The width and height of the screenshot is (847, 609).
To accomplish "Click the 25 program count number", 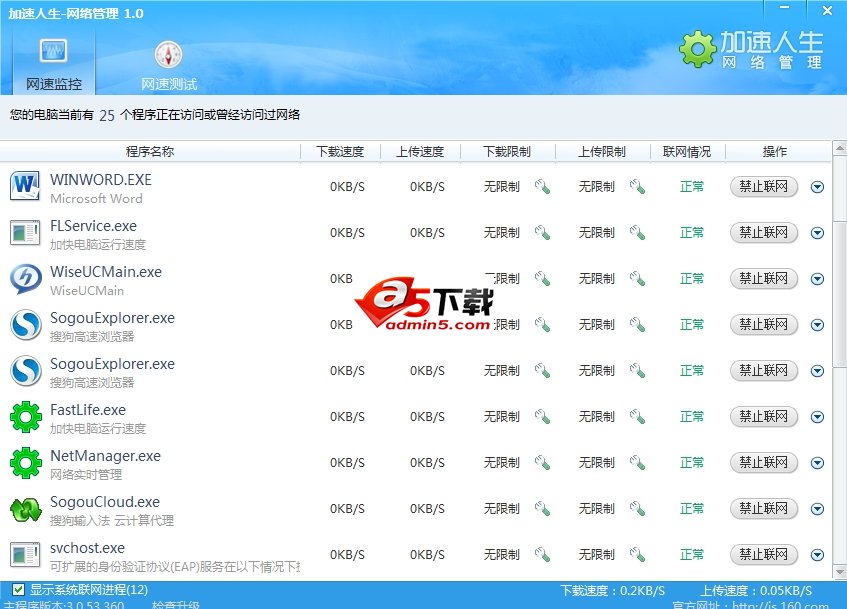I will tap(107, 115).
